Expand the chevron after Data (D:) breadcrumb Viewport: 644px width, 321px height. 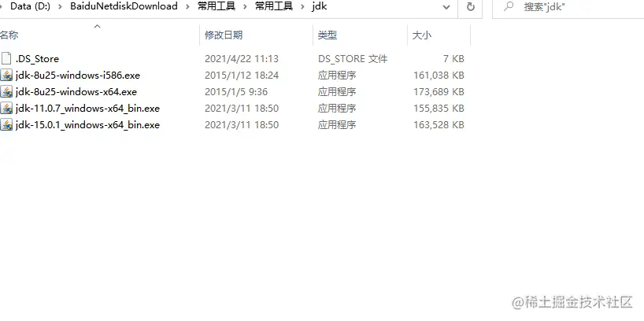point(61,6)
